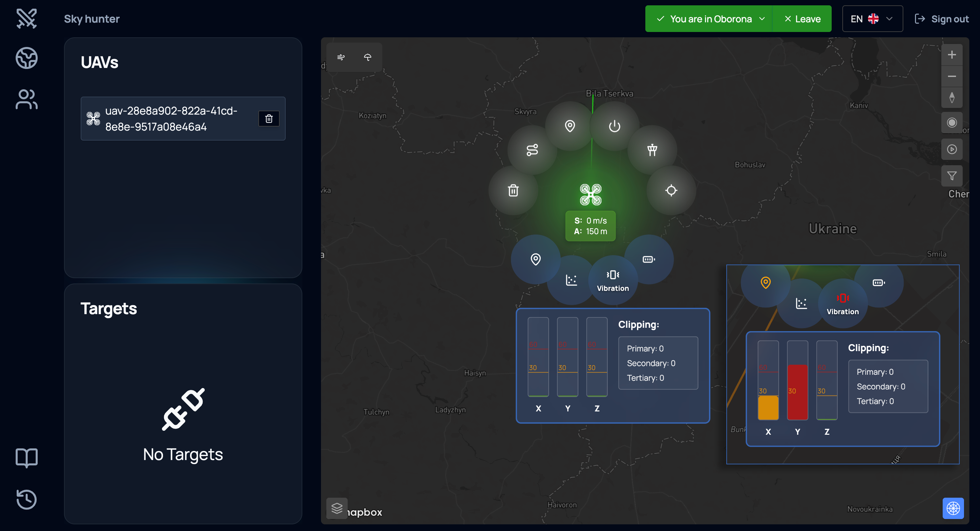This screenshot has width=980, height=531.
Task: Select the uav-28e8a902 list entry
Action: click(x=171, y=119)
